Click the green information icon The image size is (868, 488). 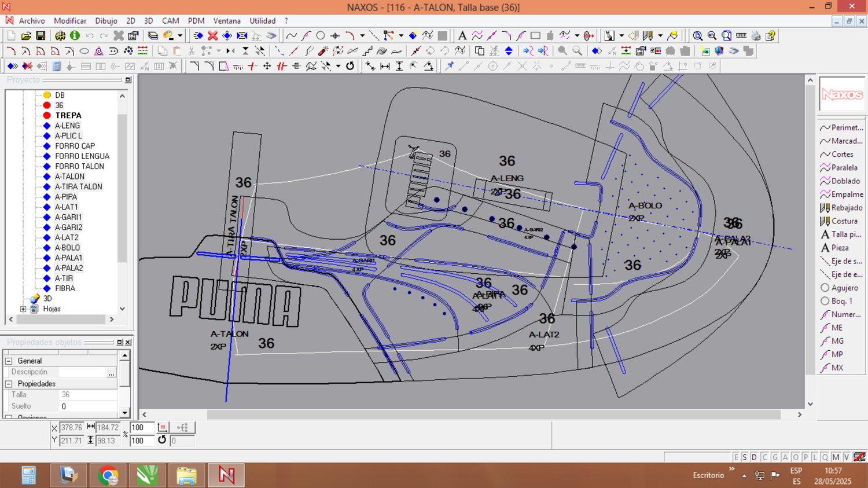(x=75, y=36)
